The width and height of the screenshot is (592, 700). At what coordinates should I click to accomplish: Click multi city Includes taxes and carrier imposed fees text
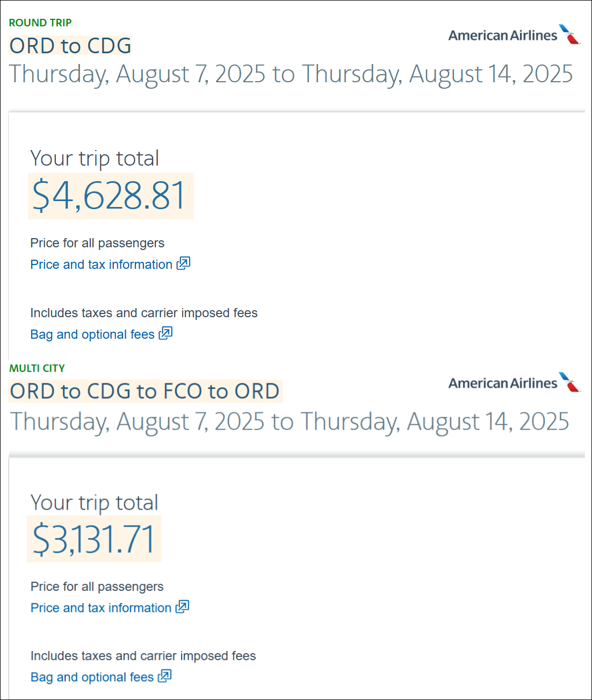point(143,656)
